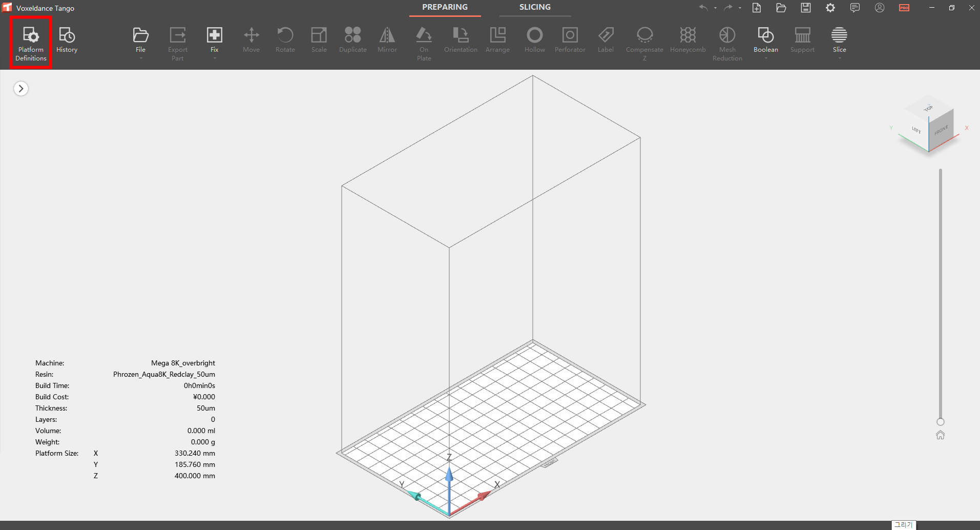Expand the Fix dropdown arrow
The image size is (980, 530).
pos(215,58)
